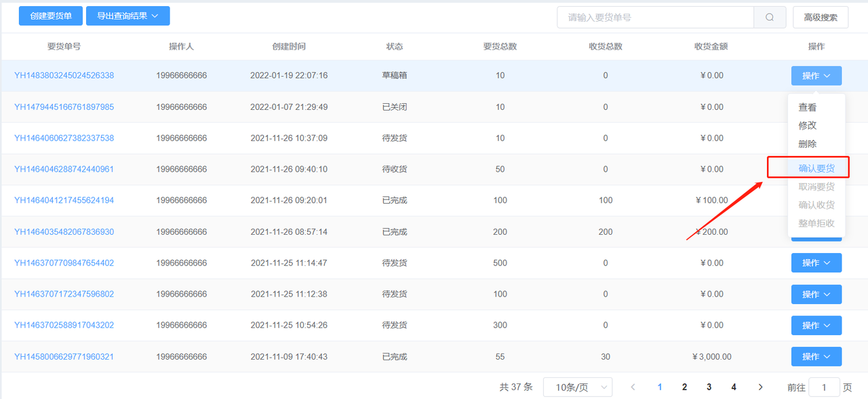Click the ¥100.00 amount cell
868x399 pixels.
pyautogui.click(x=712, y=200)
